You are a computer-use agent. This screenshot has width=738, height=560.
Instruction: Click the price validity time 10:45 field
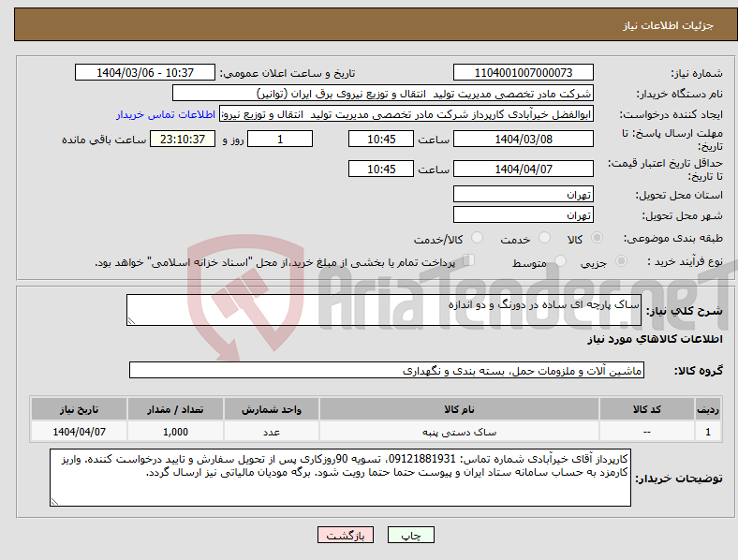(x=381, y=169)
